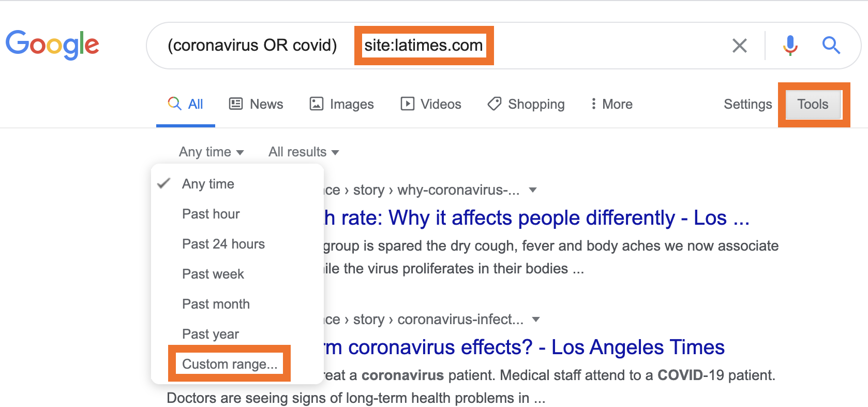Open search Settings
Screen dimensions: 868x407
(747, 104)
